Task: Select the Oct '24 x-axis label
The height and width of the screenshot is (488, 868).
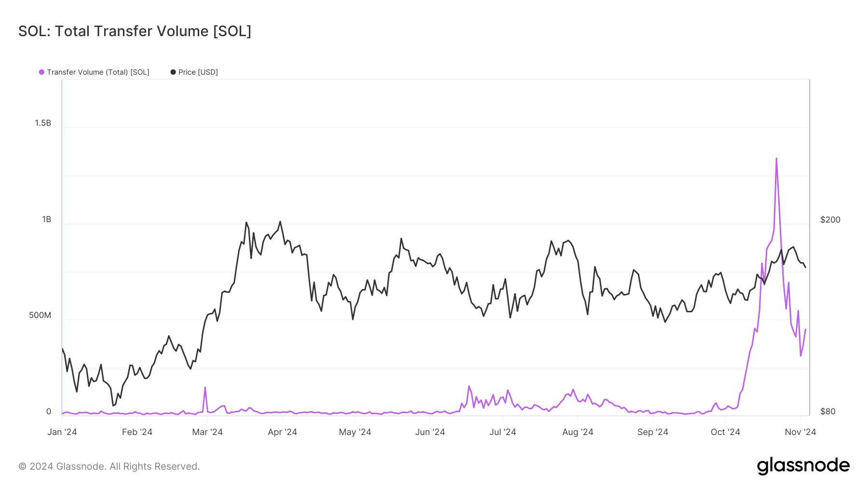Action: coord(725,432)
